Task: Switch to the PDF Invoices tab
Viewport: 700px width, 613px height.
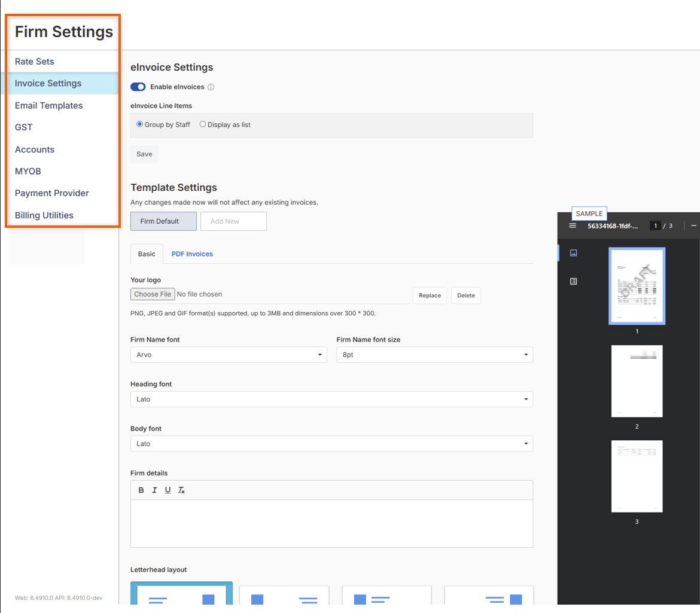Action: pos(192,254)
